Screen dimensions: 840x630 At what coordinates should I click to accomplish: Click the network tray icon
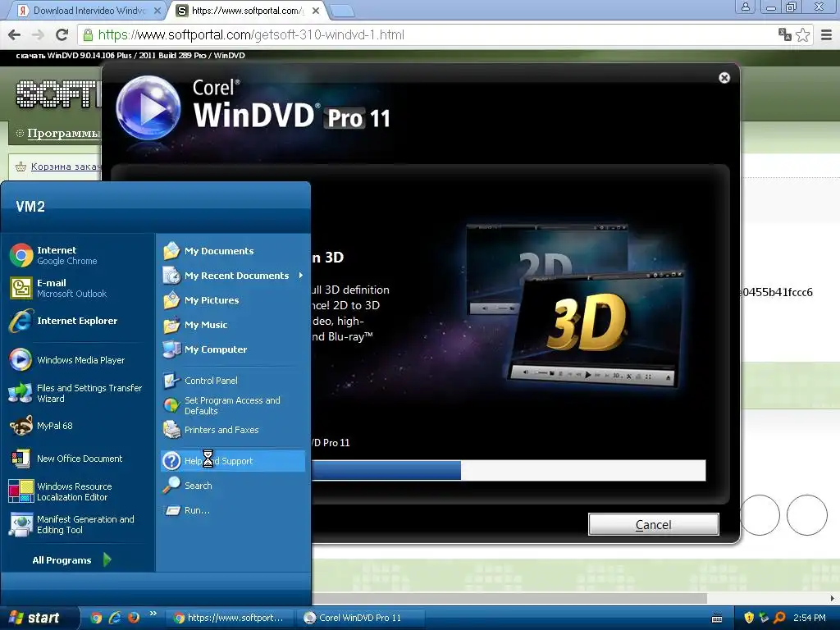764,618
